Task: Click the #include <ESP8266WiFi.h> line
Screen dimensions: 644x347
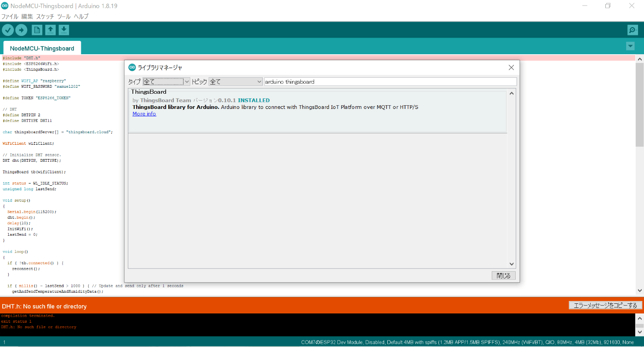Action: [x=31, y=63]
